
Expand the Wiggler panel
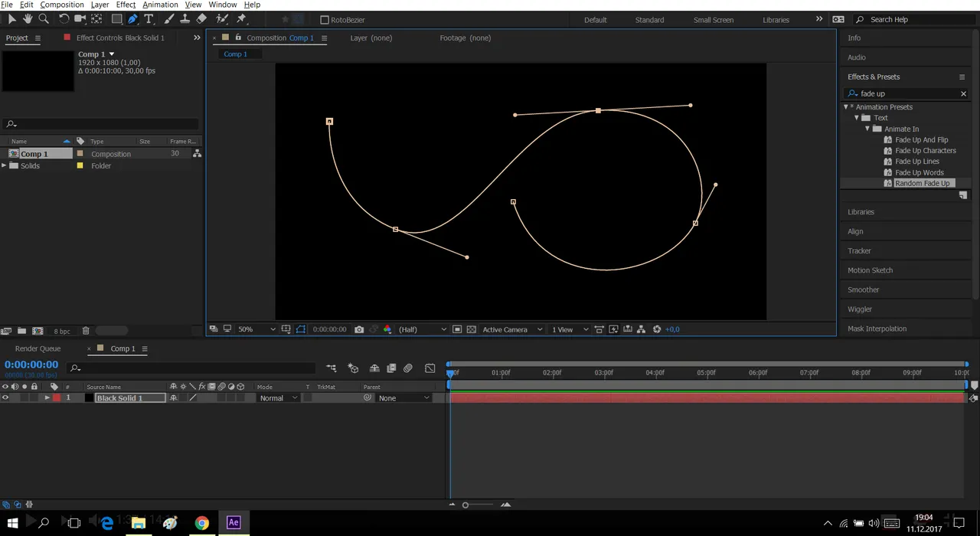pos(860,309)
